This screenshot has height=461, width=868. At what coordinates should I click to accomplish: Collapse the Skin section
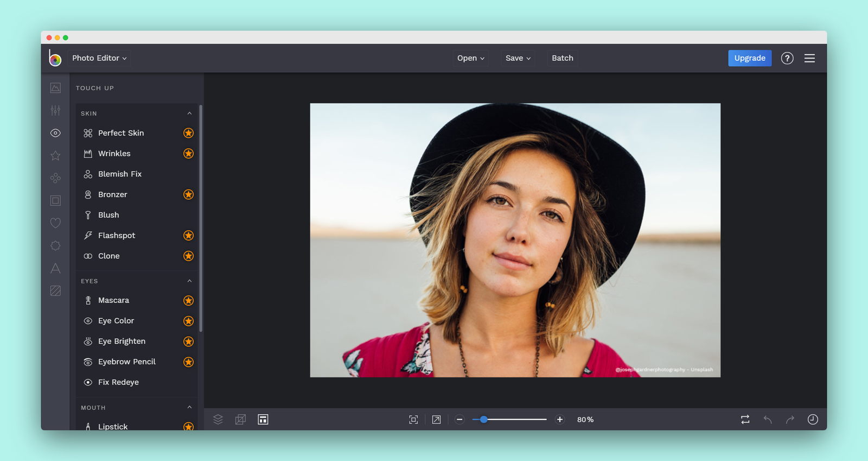(x=189, y=113)
